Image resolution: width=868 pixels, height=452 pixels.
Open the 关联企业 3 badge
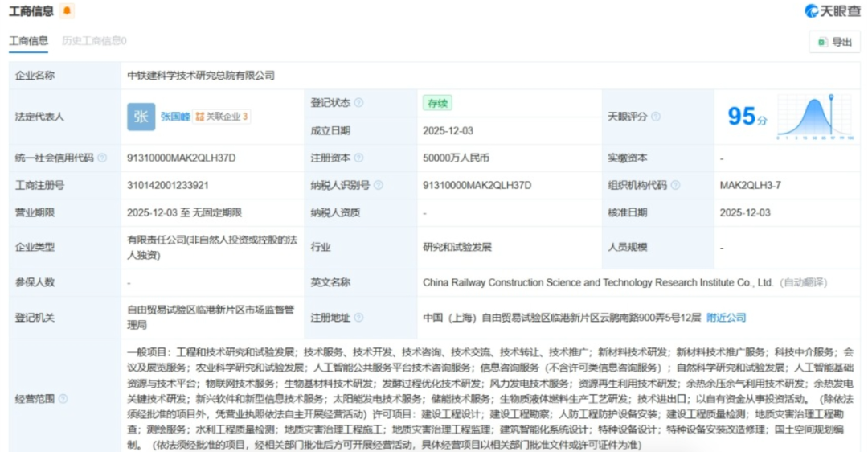coord(222,117)
